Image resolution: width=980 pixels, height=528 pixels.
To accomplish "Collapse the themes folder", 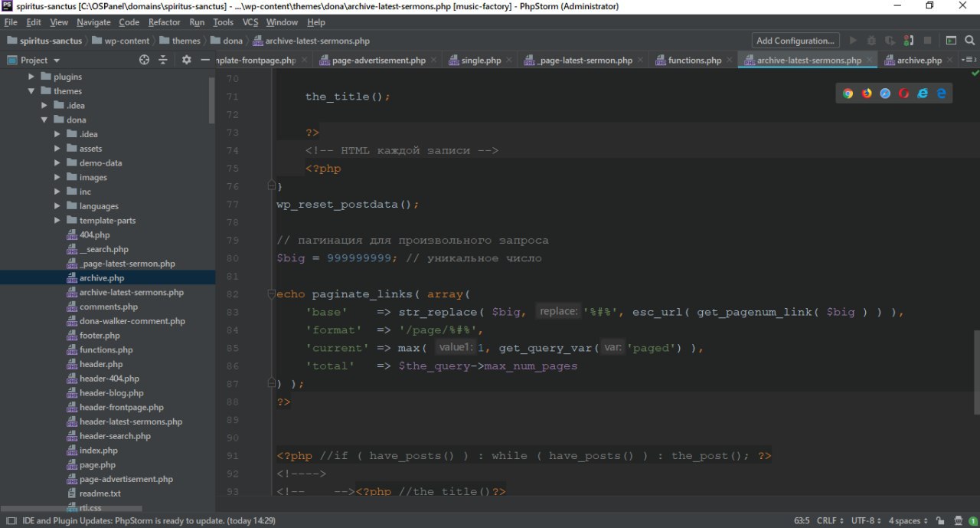I will (31, 91).
